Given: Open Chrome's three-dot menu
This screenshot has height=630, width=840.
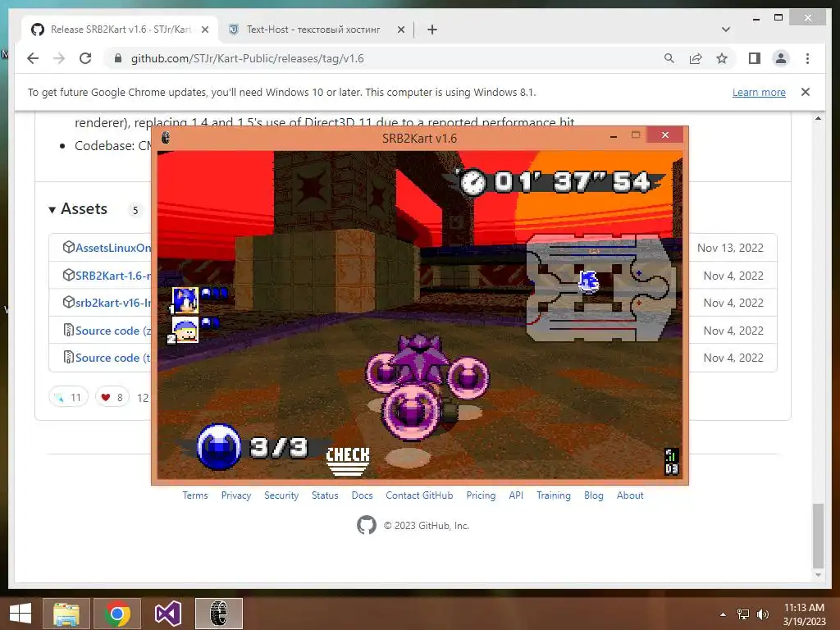Looking at the screenshot, I should point(807,58).
